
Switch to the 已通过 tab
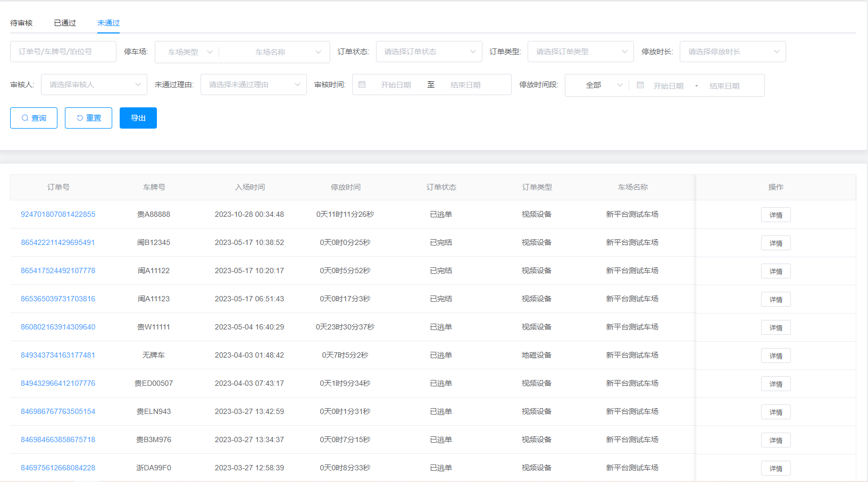pos(65,23)
